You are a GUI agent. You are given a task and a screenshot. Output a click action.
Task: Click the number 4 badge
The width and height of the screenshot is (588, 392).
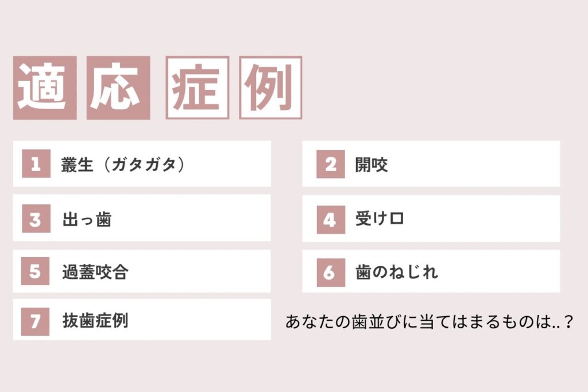pyautogui.click(x=330, y=219)
